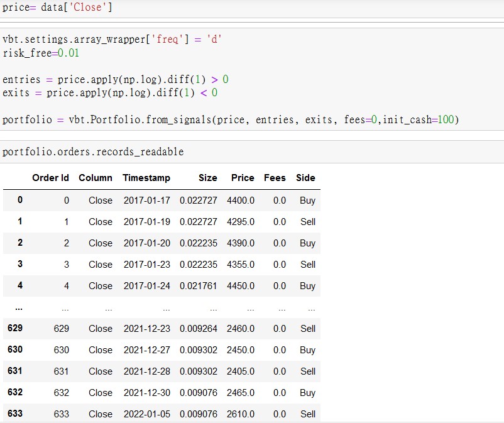Click price cell 2460.0

tap(241, 329)
